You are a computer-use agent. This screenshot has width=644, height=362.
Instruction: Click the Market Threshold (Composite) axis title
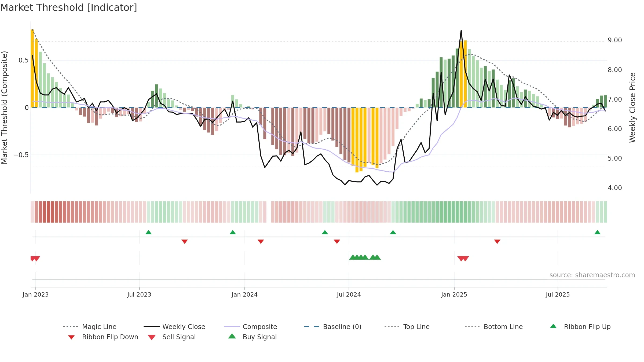point(4,108)
